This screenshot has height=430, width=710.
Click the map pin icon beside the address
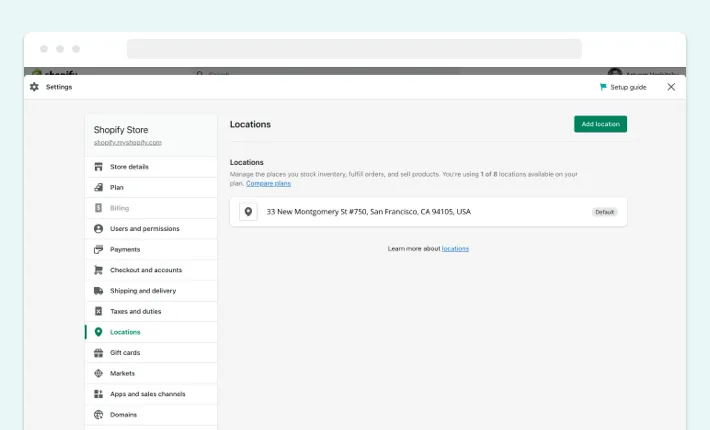point(248,211)
